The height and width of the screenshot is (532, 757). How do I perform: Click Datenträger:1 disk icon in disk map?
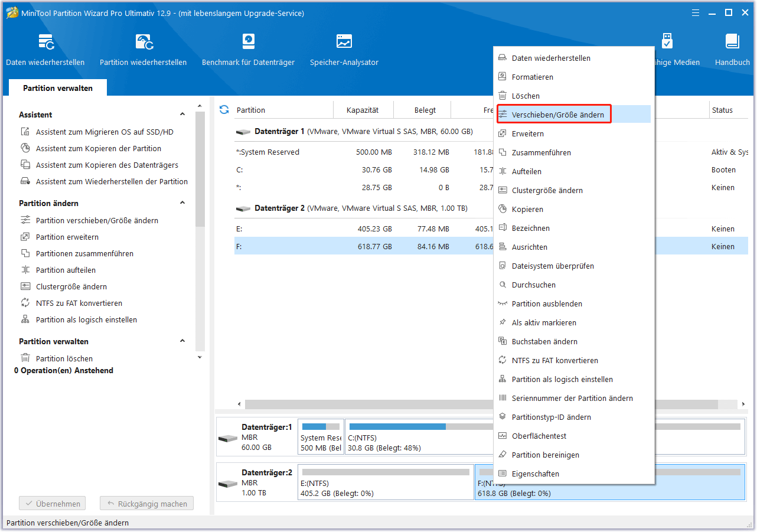pyautogui.click(x=227, y=439)
